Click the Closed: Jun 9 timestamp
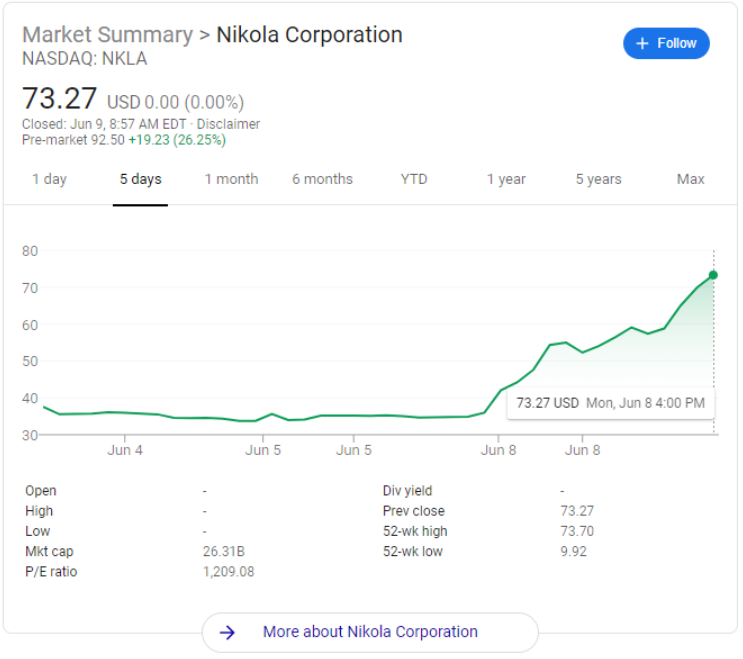Screen dimensions: 743x659 tap(104, 124)
